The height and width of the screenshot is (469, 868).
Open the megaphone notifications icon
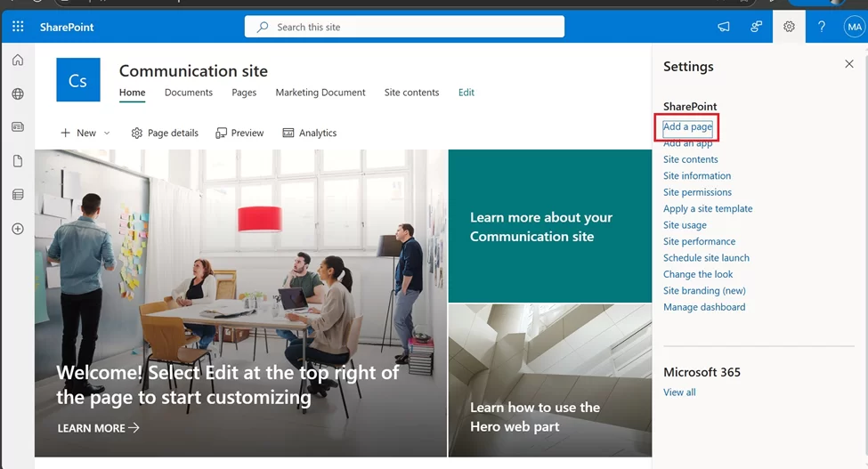724,27
